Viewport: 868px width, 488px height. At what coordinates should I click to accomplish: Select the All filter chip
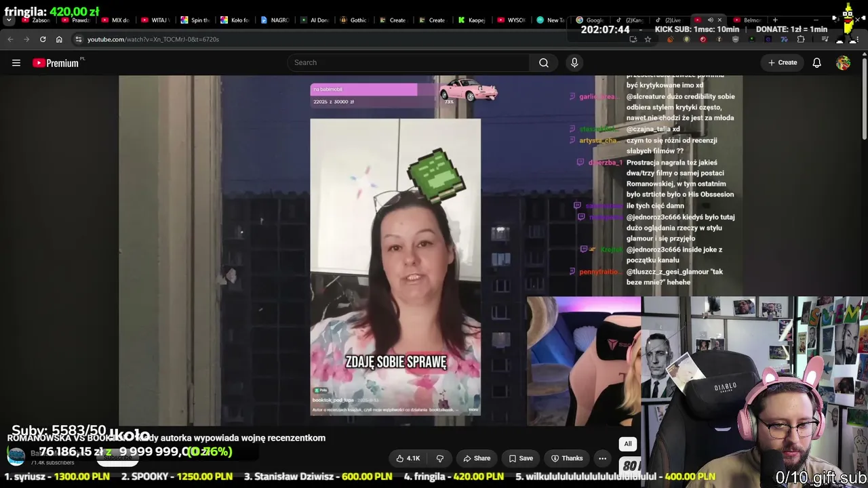coord(628,444)
